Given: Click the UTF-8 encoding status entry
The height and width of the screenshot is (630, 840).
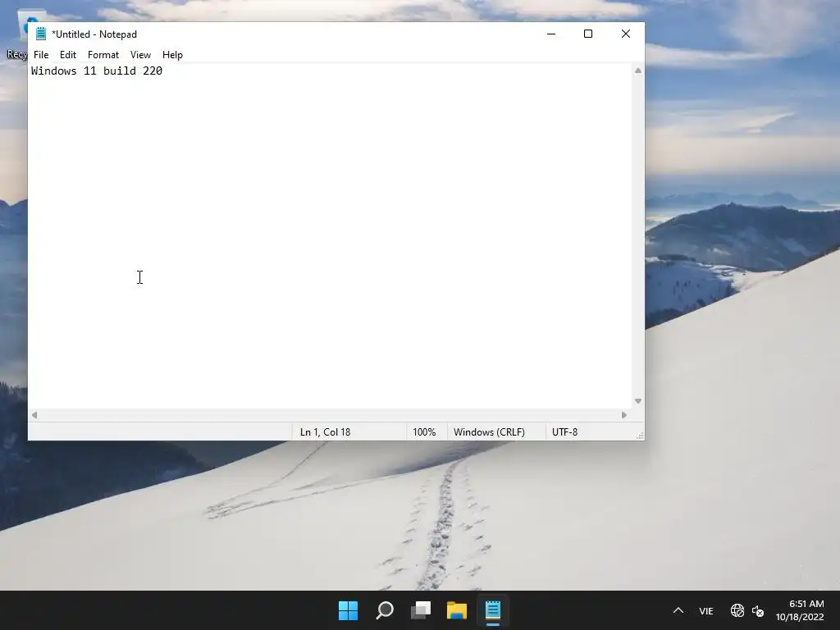Looking at the screenshot, I should click(564, 431).
